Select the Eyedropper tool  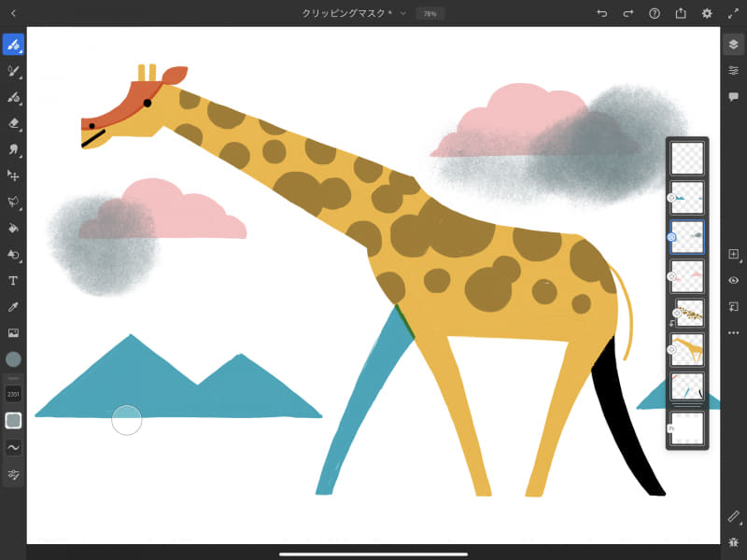click(x=13, y=307)
